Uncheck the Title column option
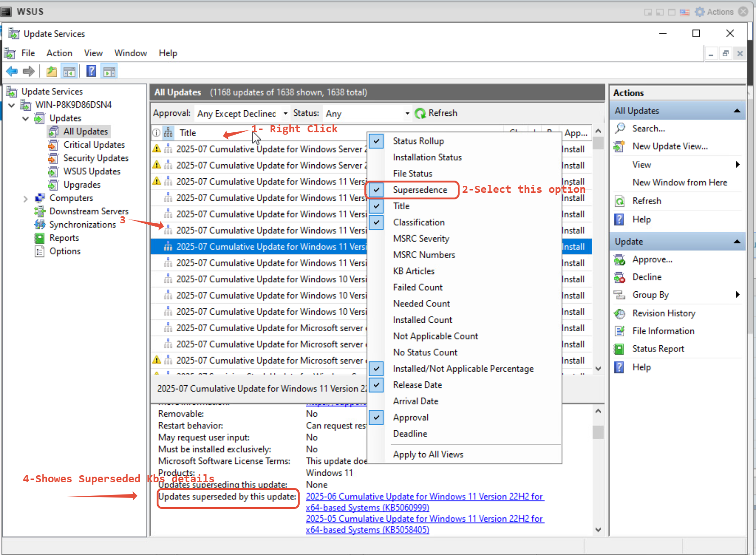 pos(376,206)
